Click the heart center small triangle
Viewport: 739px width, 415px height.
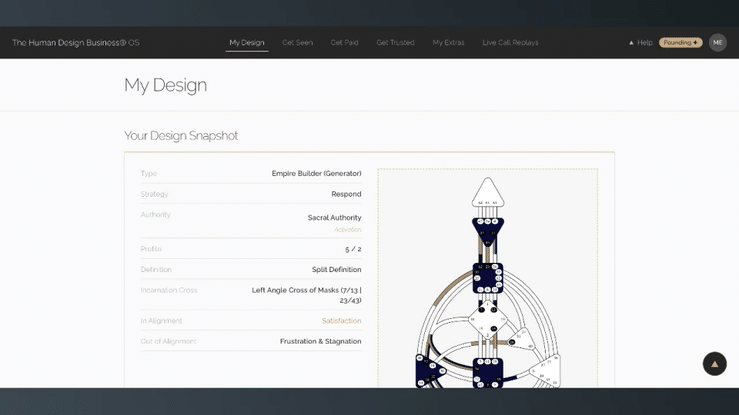[x=523, y=340]
